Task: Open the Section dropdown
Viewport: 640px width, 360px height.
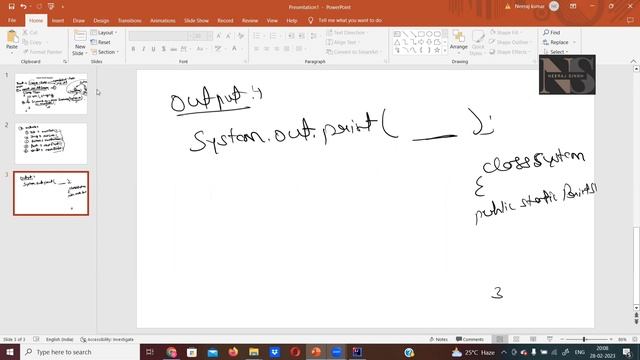Action: pos(105,52)
